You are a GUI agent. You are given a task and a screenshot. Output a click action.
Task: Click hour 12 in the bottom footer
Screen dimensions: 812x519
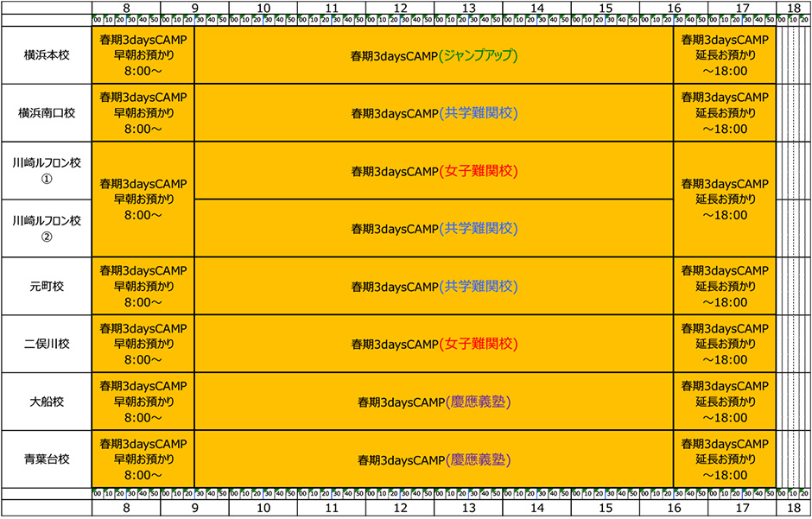(400, 508)
